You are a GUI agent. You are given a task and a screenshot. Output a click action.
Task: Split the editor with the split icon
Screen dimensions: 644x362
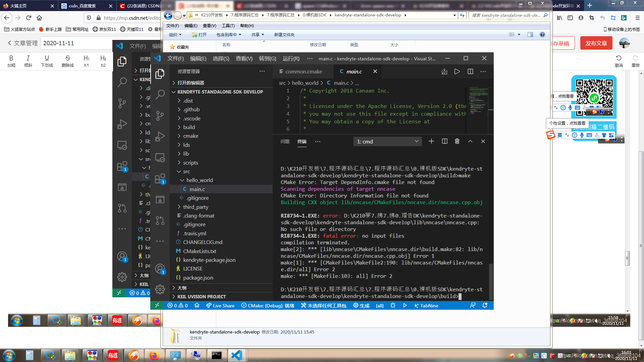pos(470,71)
